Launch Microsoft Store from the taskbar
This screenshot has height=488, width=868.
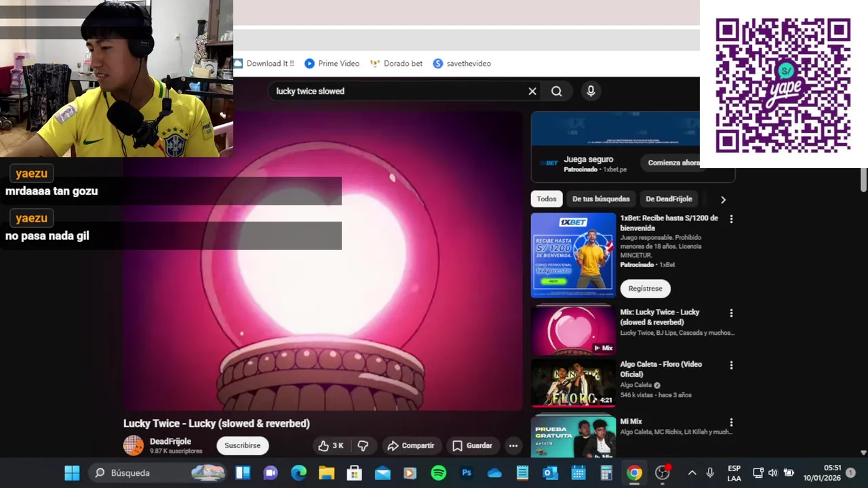click(354, 473)
